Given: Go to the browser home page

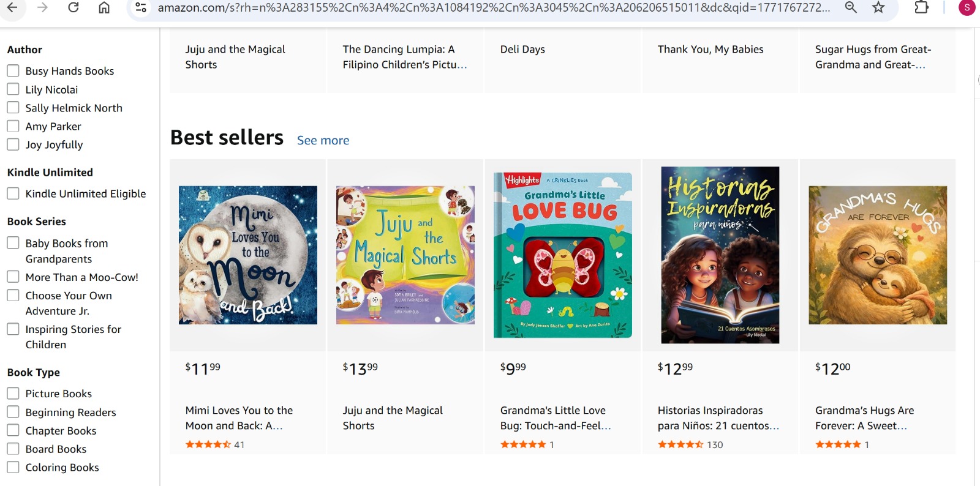Looking at the screenshot, I should coord(104,7).
